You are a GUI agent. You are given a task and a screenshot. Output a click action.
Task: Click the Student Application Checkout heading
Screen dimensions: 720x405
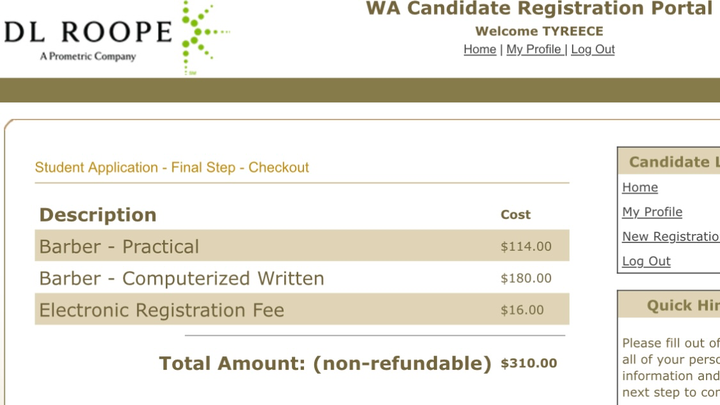(172, 167)
